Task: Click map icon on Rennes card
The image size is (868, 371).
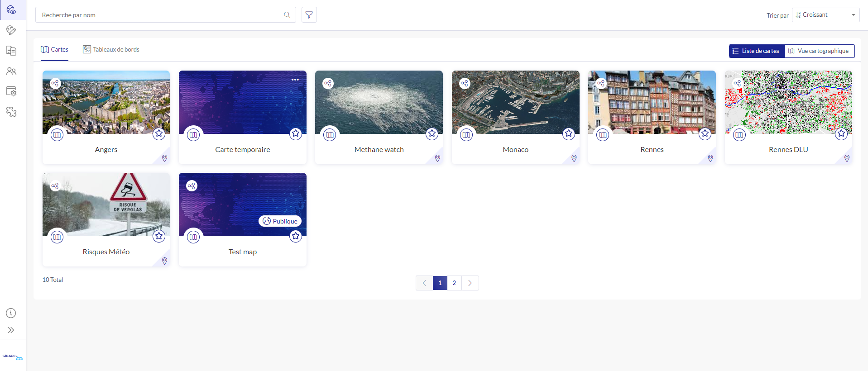Action: (603, 135)
